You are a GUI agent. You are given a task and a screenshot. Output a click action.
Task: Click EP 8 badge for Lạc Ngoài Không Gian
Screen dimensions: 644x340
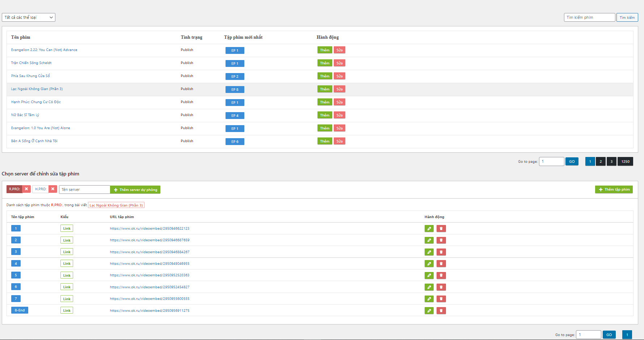click(x=235, y=90)
